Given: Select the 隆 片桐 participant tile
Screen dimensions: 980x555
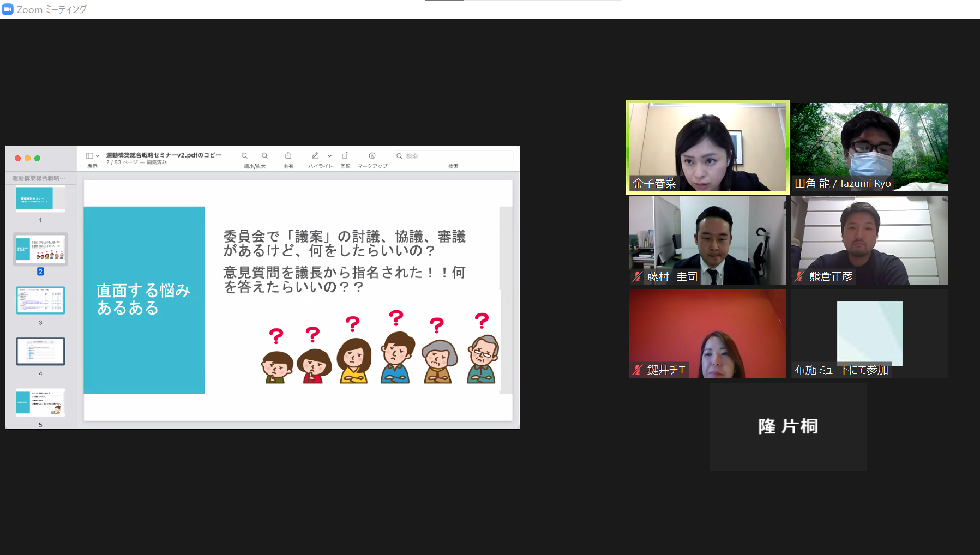Looking at the screenshot, I should 788,426.
